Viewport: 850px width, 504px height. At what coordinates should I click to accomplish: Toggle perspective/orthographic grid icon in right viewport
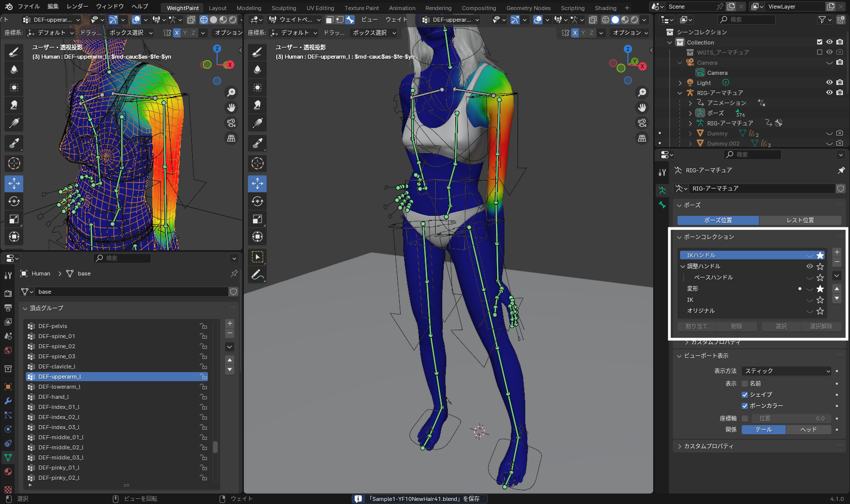pos(642,138)
